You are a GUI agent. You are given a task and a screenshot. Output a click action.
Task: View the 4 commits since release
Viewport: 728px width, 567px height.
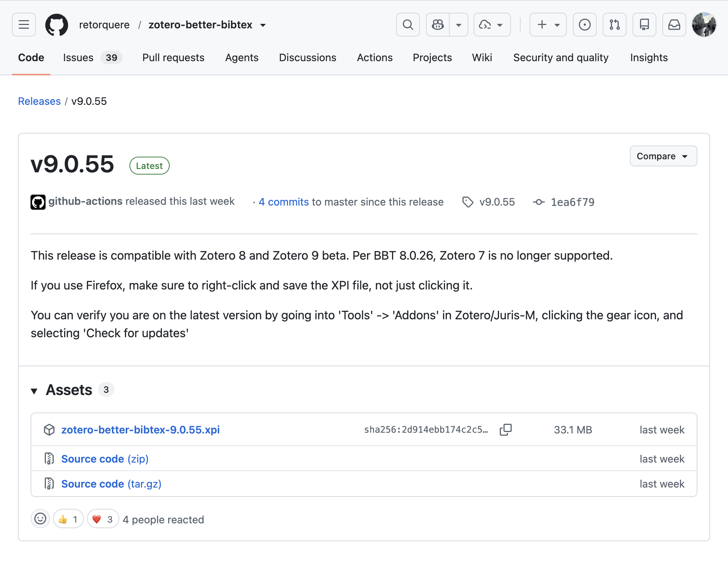(284, 202)
